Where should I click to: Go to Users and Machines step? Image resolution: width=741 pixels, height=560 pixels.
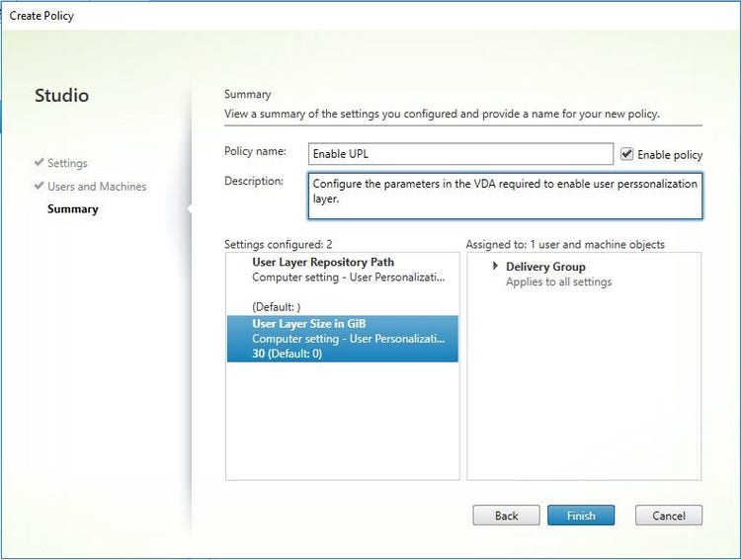point(97,187)
